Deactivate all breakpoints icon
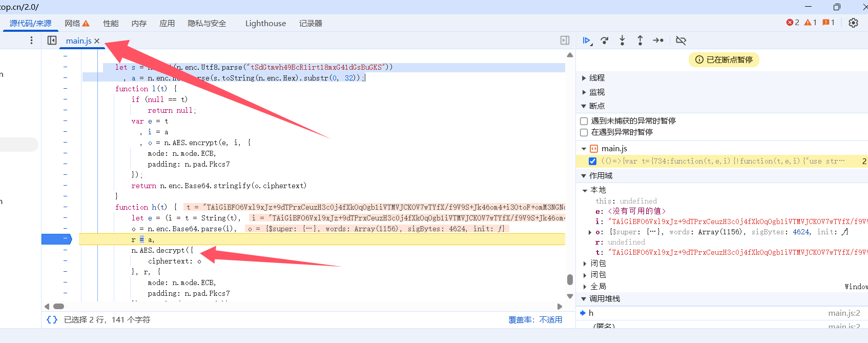 point(681,41)
